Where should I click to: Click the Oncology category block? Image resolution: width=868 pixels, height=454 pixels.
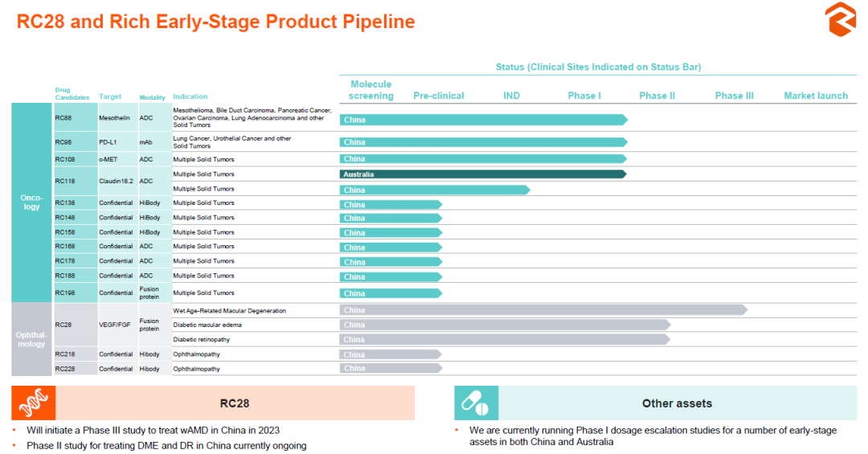point(31,202)
